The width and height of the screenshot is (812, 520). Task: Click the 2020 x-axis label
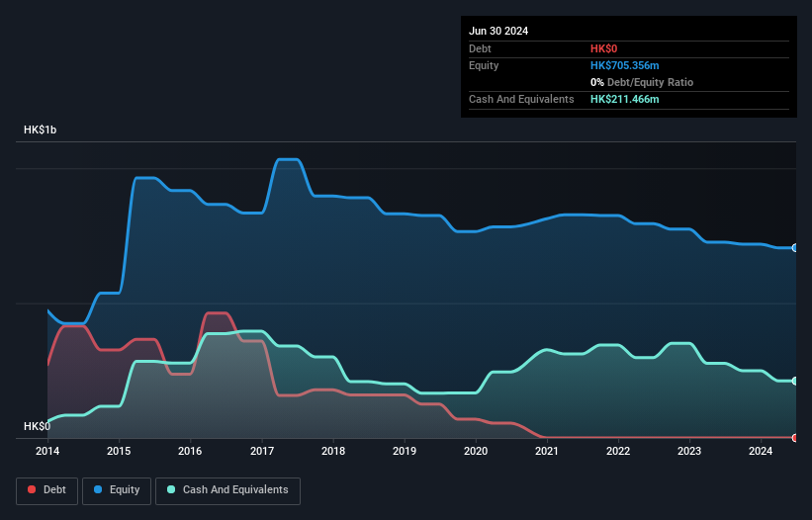(476, 451)
